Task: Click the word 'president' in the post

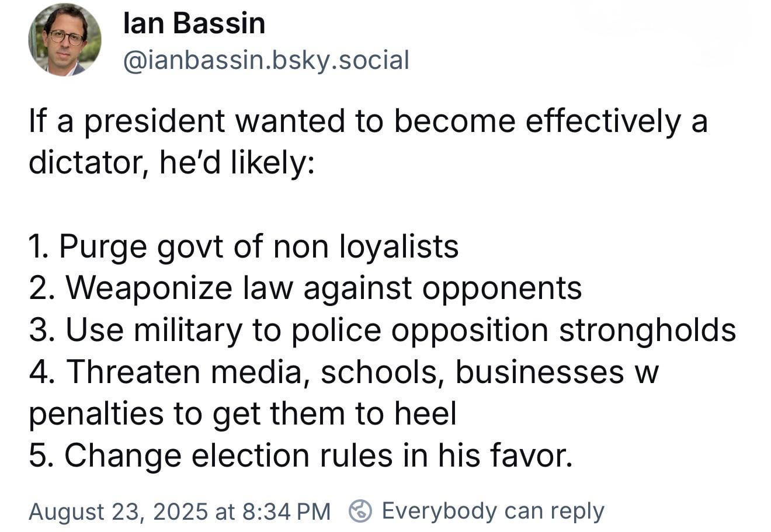Action: pos(155,123)
